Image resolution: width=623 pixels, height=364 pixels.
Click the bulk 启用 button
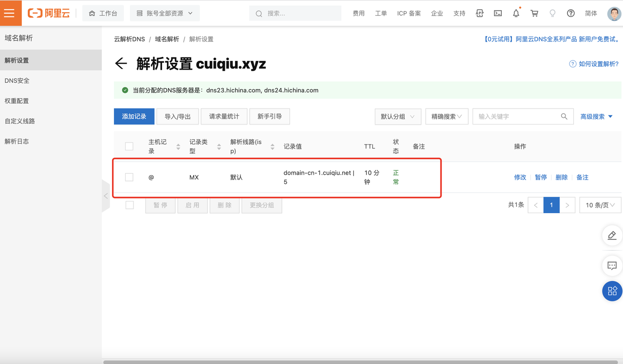point(192,205)
